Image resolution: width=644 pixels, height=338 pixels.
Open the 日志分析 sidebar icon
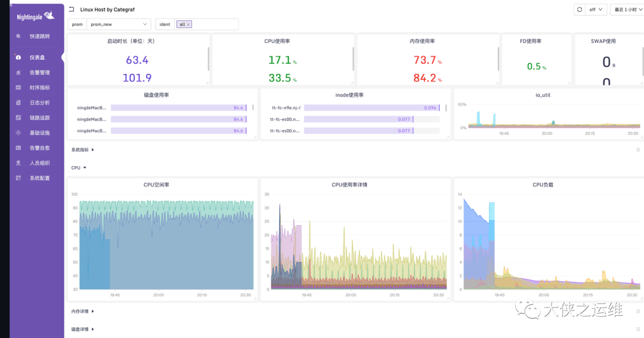[x=18, y=102]
